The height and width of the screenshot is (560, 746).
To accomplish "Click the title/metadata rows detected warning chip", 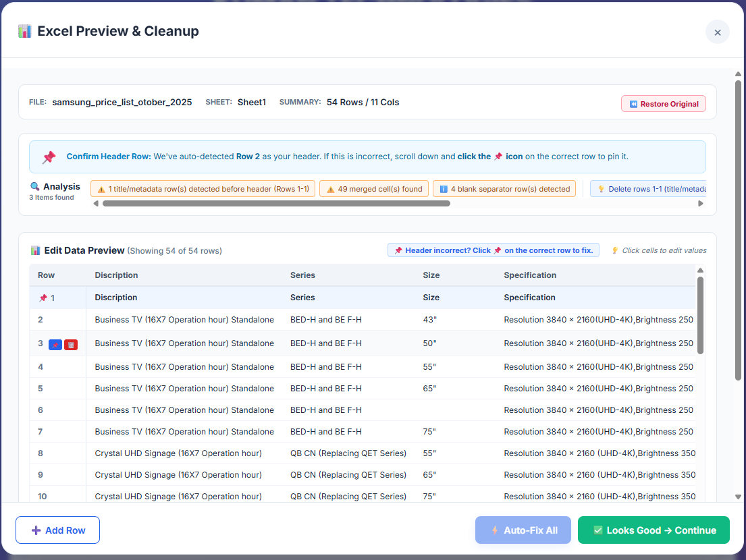I will tap(203, 189).
